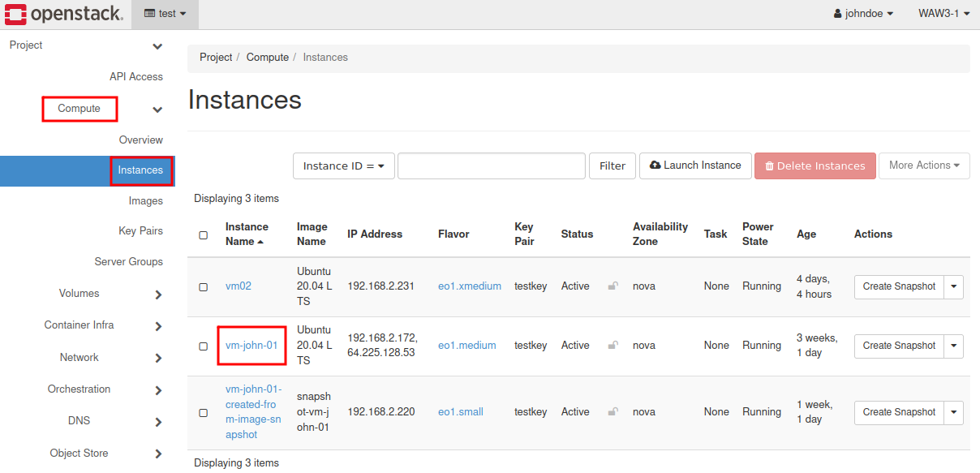980x473 pixels.
Task: Expand the Object Store section chevron
Action: (x=158, y=454)
